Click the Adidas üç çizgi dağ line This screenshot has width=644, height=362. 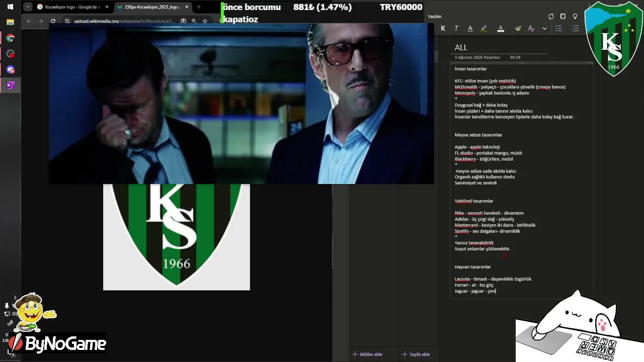coord(485,219)
